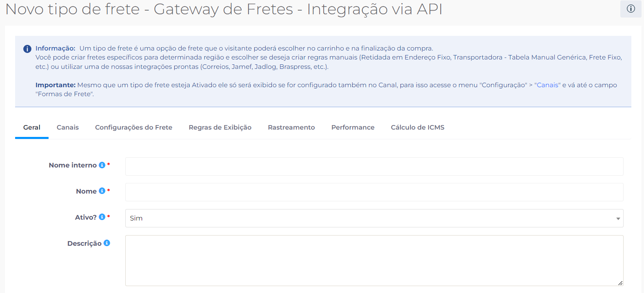Click the bold Informação: heading text
Viewport: 644px width, 293px height.
56,48
